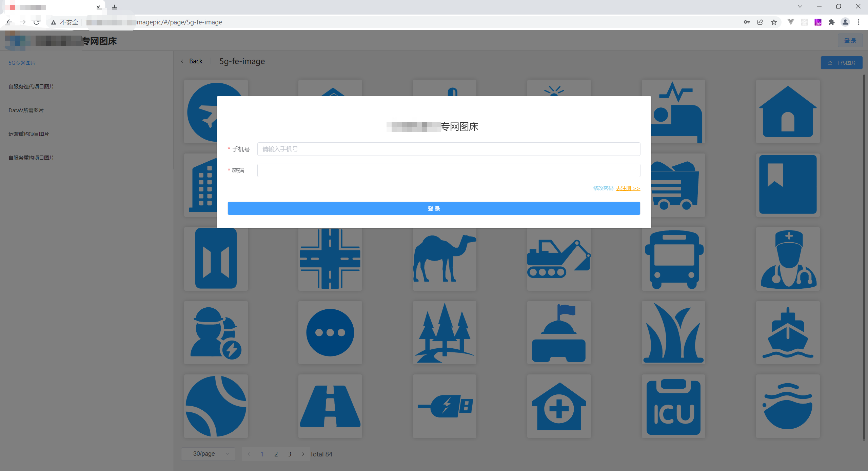Go to next pagination page arrow

(x=303, y=454)
